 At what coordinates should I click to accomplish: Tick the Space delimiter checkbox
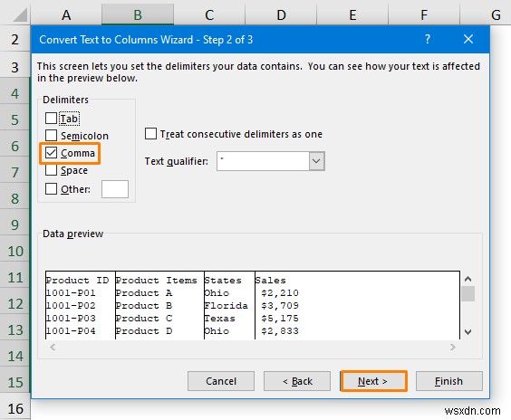pos(51,170)
